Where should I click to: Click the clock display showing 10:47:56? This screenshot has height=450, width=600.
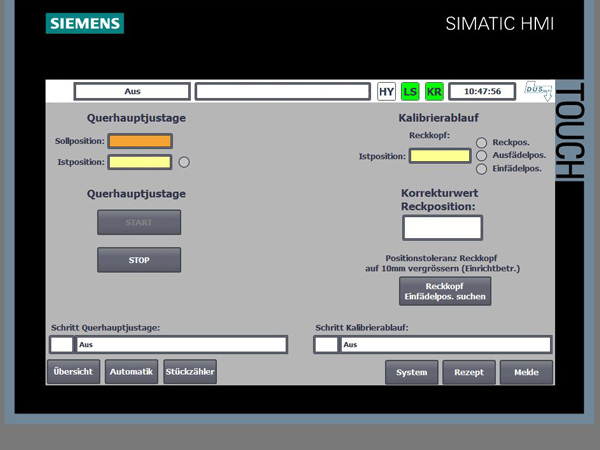(482, 92)
